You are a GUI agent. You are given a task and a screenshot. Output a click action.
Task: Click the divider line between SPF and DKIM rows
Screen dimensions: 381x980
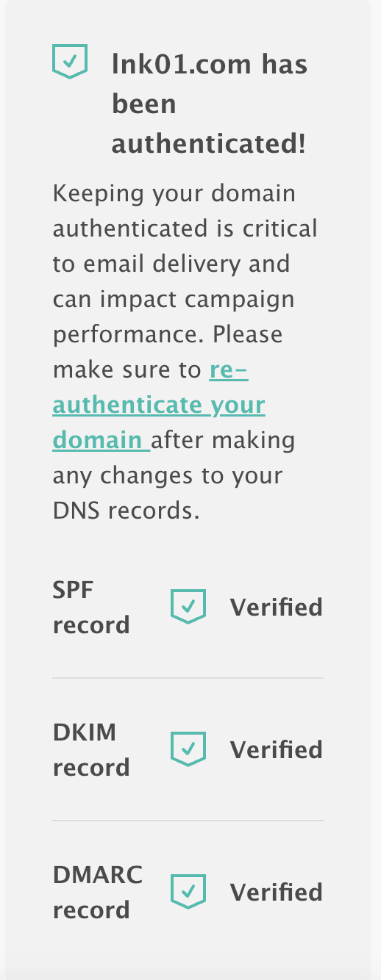coord(188,678)
